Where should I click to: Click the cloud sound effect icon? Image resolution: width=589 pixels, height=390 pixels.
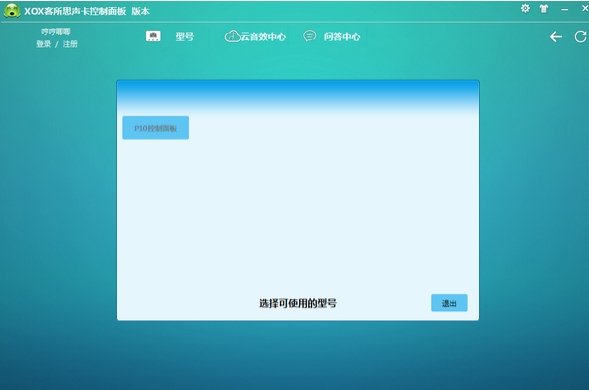[232, 36]
